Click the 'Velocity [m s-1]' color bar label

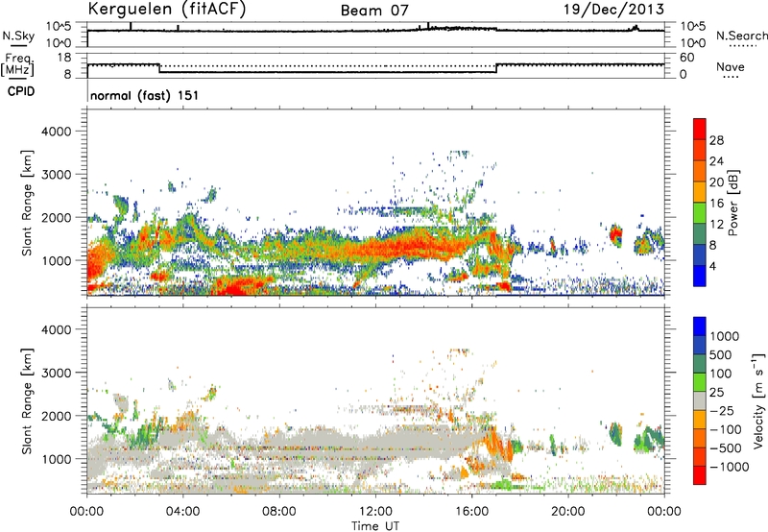(x=758, y=400)
